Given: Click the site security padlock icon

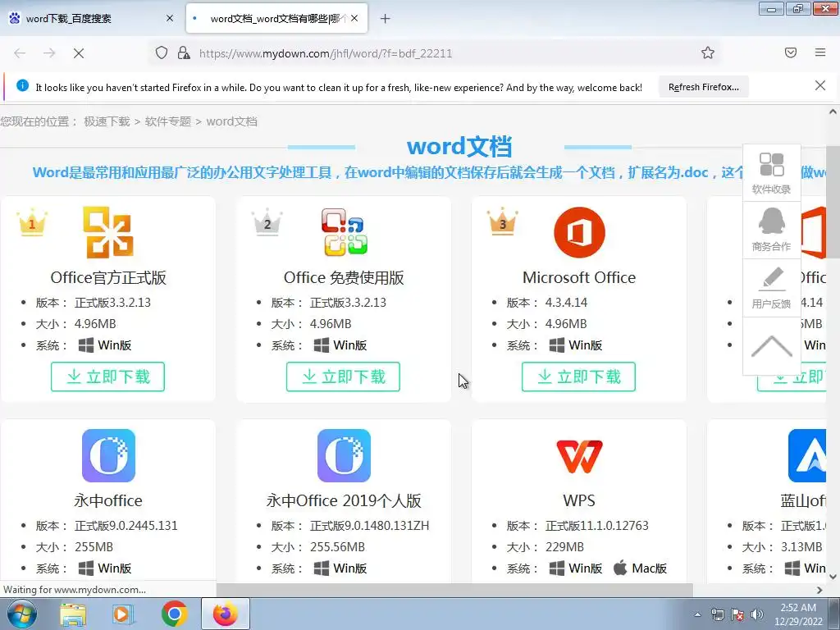Looking at the screenshot, I should pyautogui.click(x=184, y=52).
